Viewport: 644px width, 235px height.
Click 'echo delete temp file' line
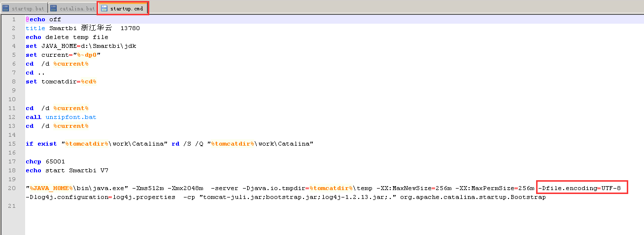pyautogui.click(x=67, y=37)
